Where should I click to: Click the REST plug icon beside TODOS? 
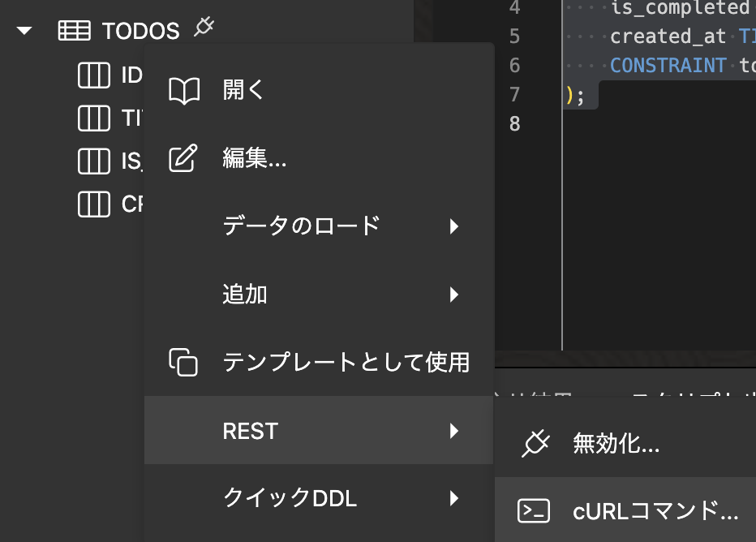tap(204, 27)
